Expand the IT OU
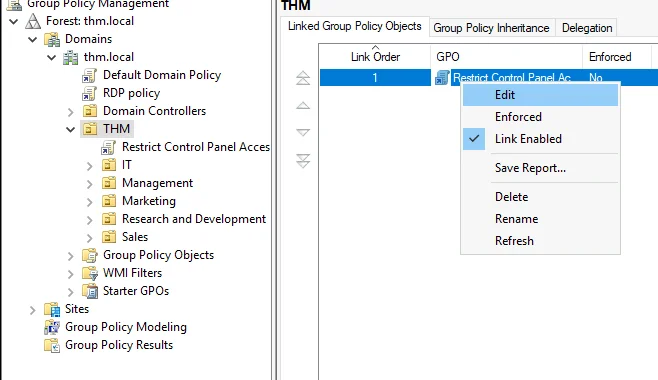The image size is (658, 380). [x=89, y=167]
